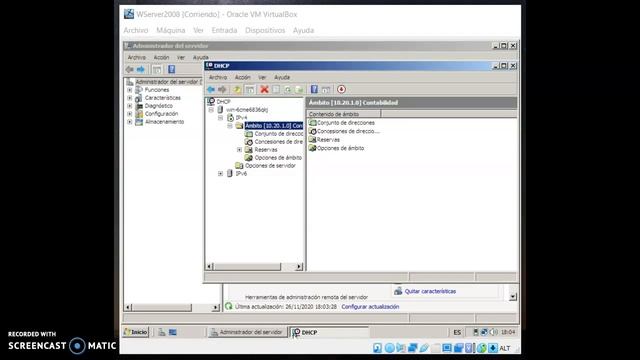Expand the IPv6 node in DHCP tree
640x360 pixels.
tap(220, 173)
